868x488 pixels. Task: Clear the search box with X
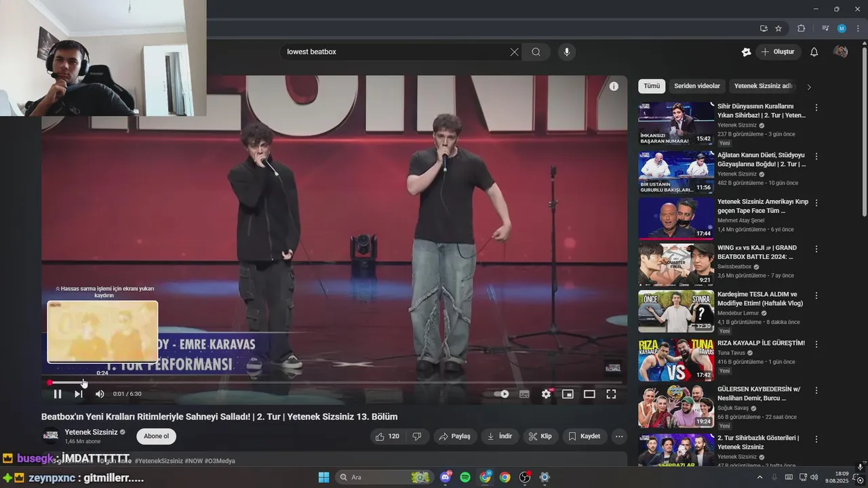click(x=514, y=52)
